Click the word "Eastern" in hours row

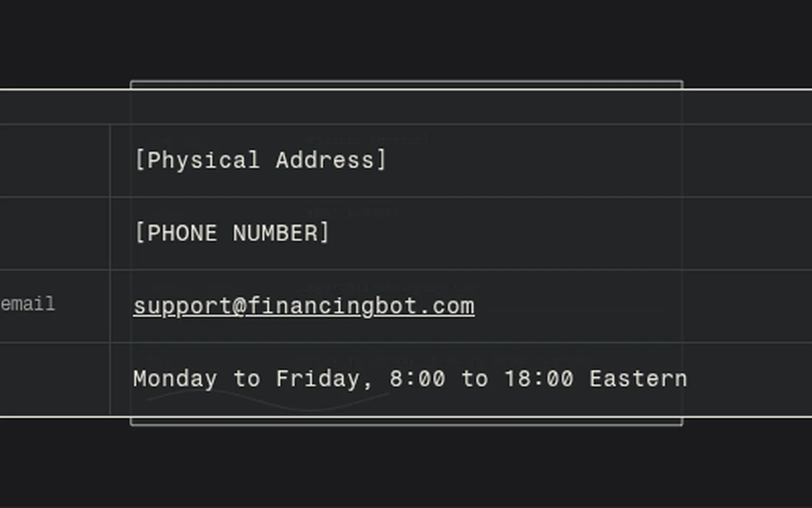click(638, 379)
